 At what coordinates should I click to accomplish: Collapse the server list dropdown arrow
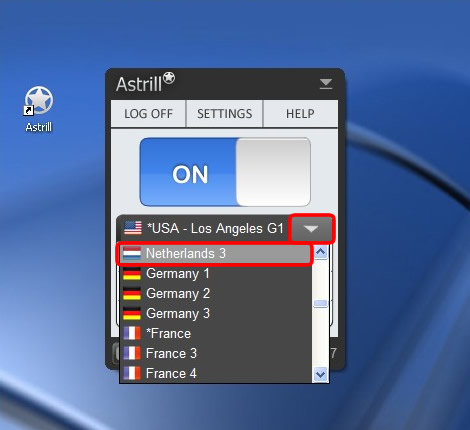pyautogui.click(x=311, y=229)
